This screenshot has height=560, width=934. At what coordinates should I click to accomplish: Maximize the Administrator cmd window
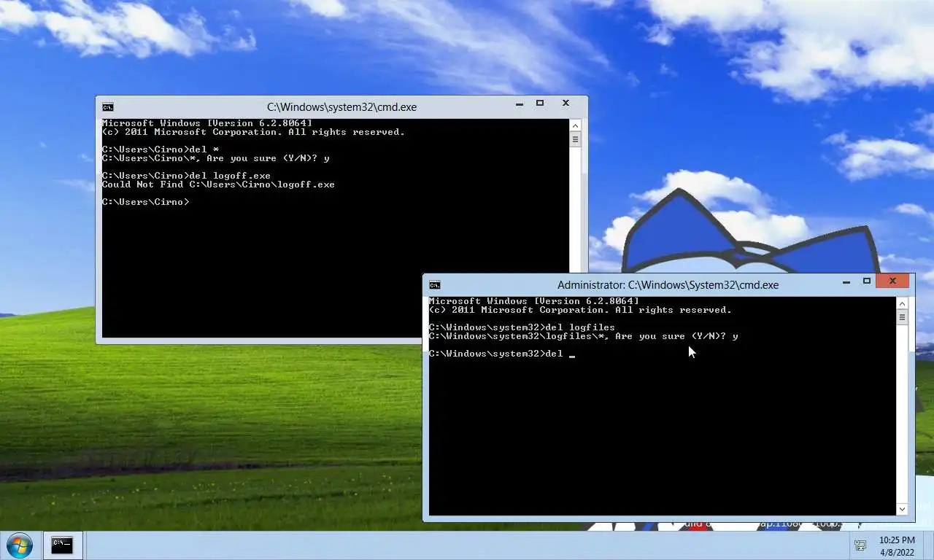[867, 281]
